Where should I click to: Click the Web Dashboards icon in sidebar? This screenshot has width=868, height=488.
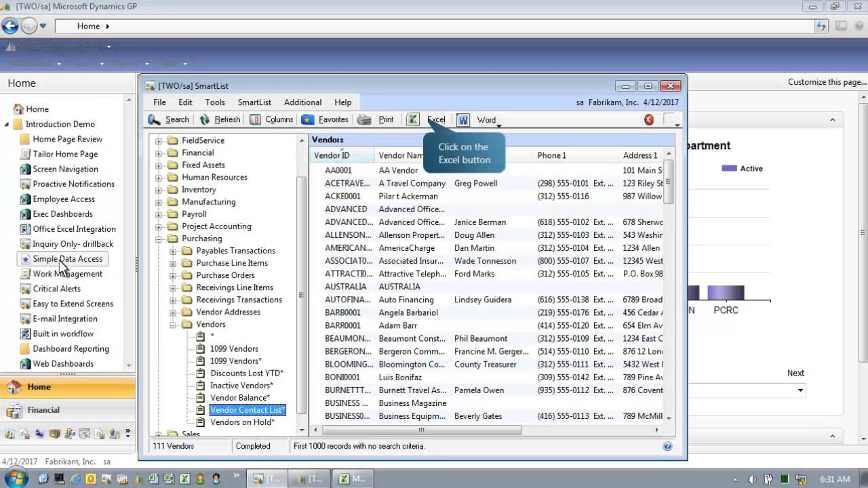(26, 364)
